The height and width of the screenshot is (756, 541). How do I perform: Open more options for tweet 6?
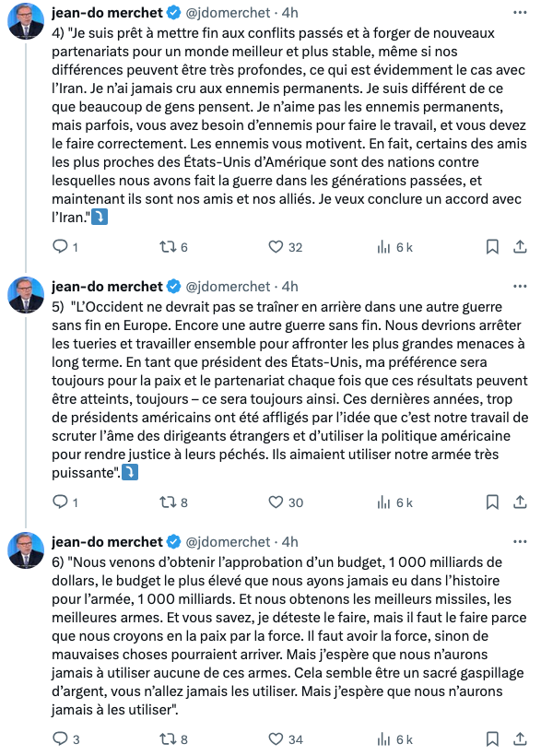coord(520,542)
